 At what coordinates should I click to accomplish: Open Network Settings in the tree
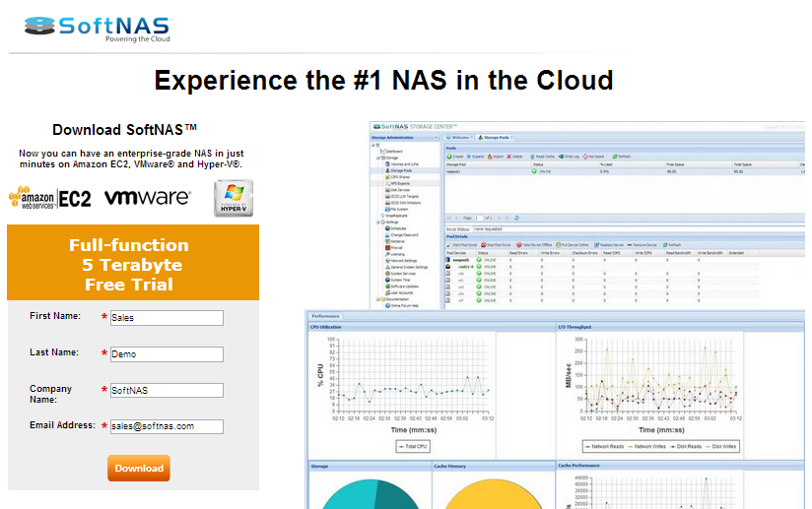(x=401, y=261)
